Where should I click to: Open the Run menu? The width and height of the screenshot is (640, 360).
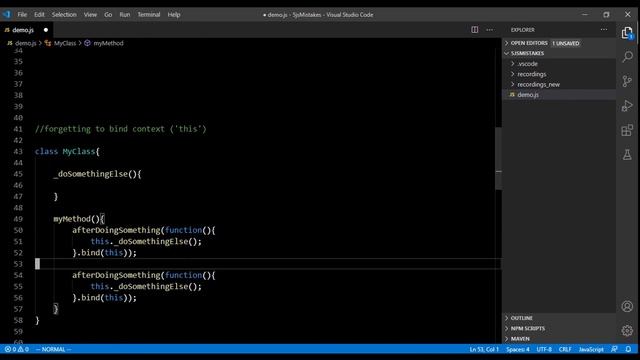[x=124, y=15]
